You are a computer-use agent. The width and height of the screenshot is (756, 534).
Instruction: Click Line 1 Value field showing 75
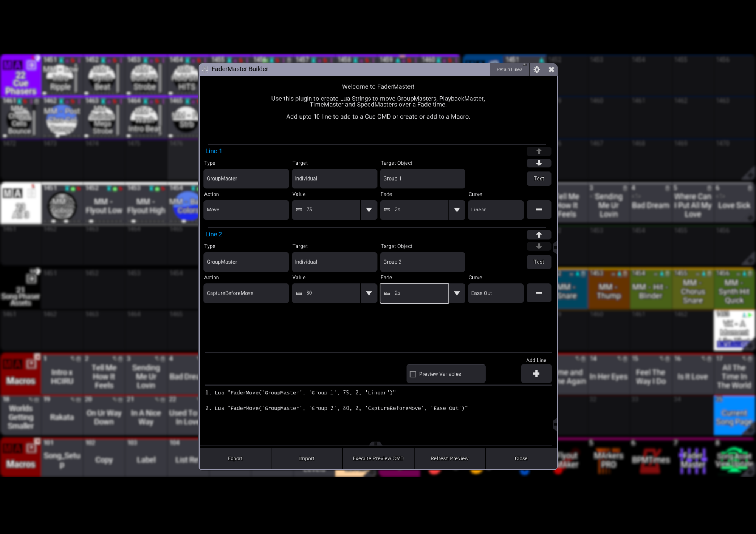click(326, 210)
